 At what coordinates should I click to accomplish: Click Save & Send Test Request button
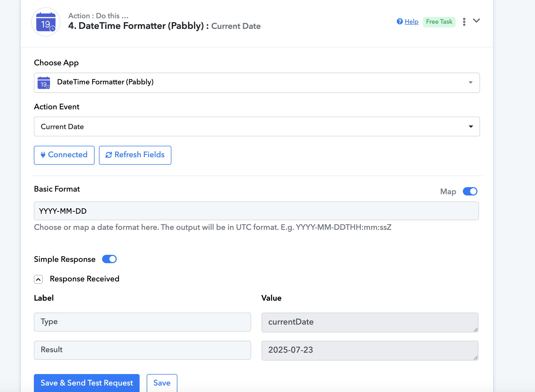(x=87, y=383)
